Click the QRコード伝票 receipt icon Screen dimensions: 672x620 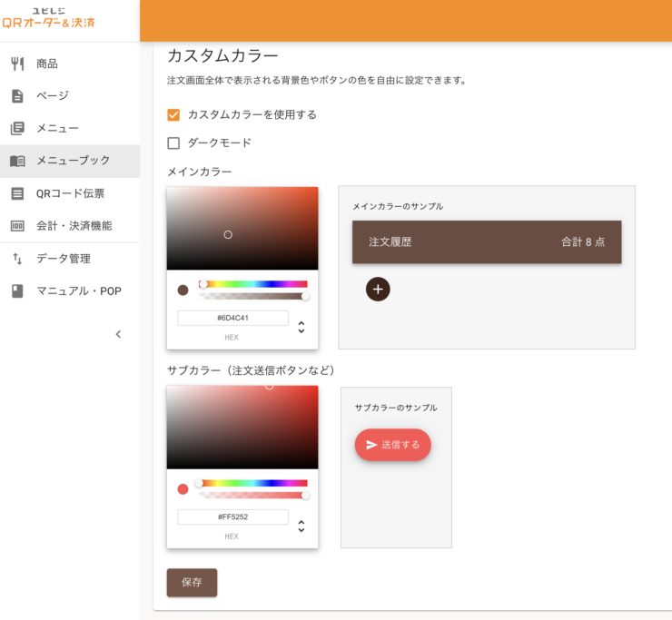[x=17, y=193]
